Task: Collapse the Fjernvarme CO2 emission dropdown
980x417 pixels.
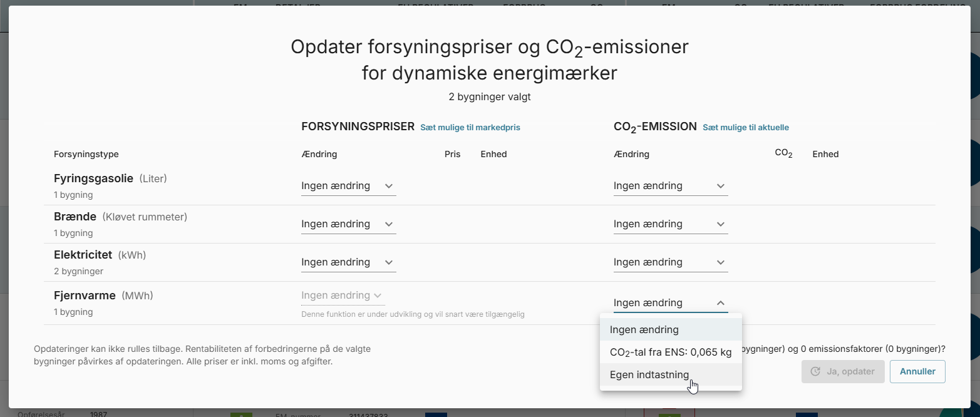Action: pos(671,303)
